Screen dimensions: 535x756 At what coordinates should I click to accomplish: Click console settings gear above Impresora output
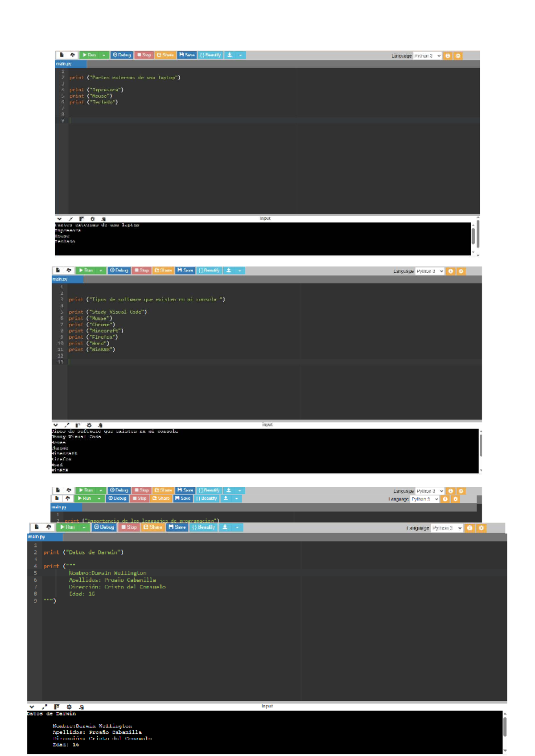[93, 219]
